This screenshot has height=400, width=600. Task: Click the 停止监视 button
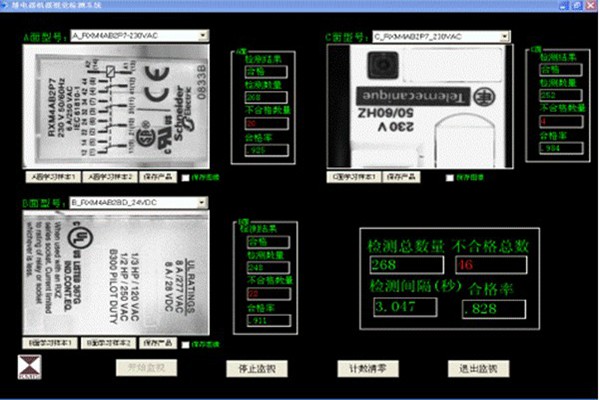(257, 369)
